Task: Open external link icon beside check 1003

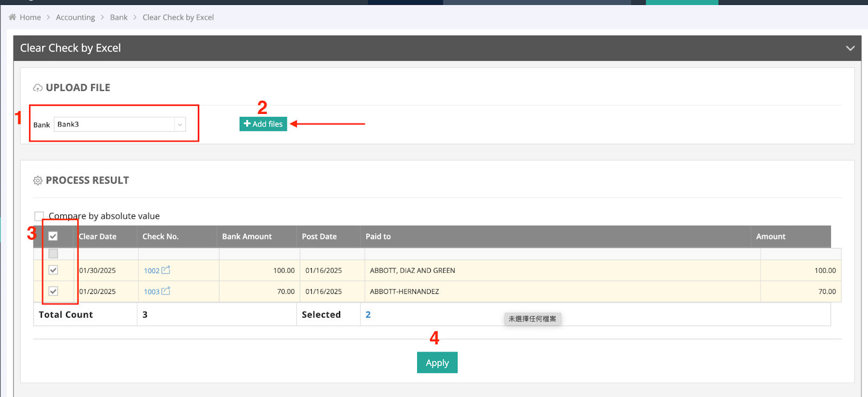Action: tap(166, 291)
